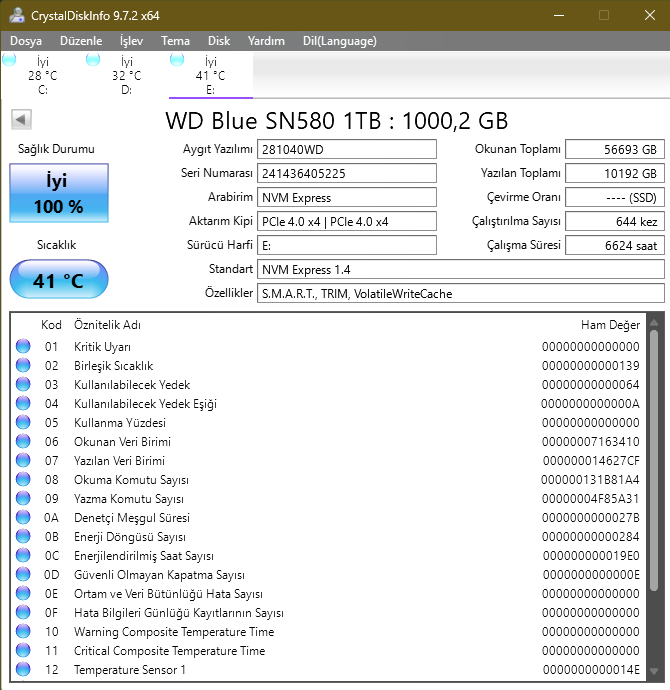Screen dimensions: 670x690
Task: Click the Özellikler field with S.M.A.R.T., TRIM
Action: point(461,293)
